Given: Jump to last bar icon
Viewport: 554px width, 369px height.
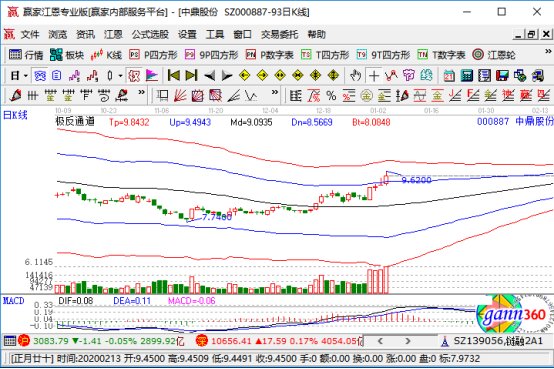Looking at the screenshot, I should click(191, 76).
